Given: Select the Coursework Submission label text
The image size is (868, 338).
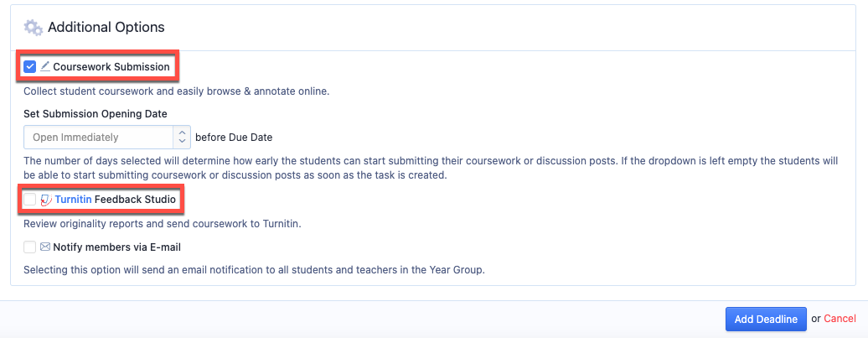Looking at the screenshot, I should 111,67.
